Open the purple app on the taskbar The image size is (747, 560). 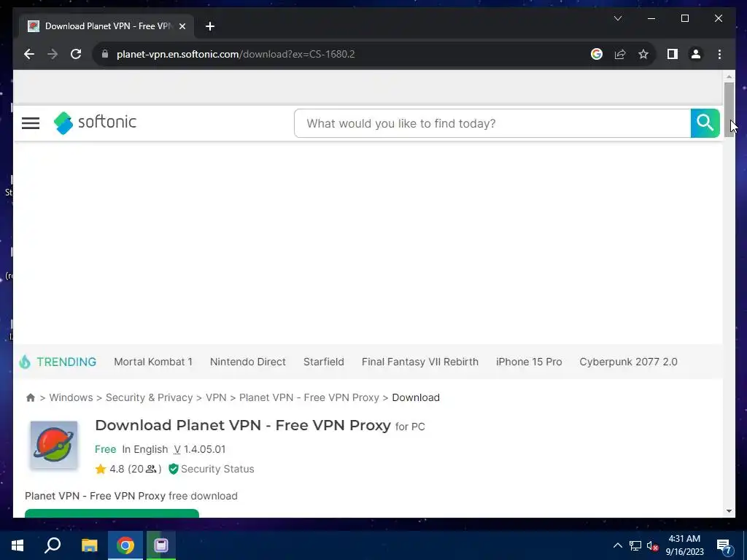coord(161,545)
